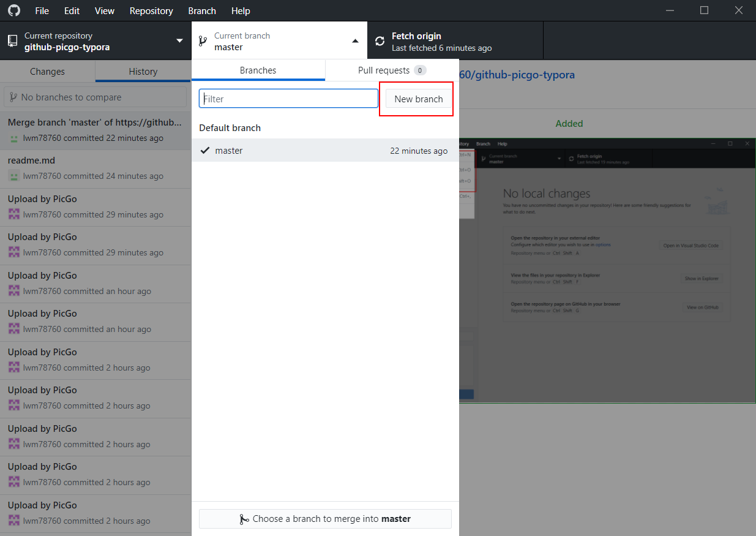This screenshot has width=756, height=536.
Task: Click the Pull requests count badge
Action: click(x=420, y=70)
